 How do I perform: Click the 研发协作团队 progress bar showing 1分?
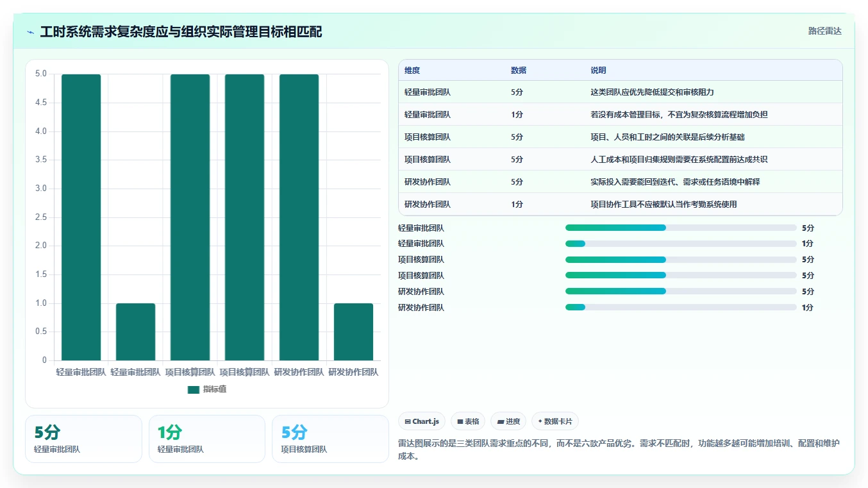681,307
